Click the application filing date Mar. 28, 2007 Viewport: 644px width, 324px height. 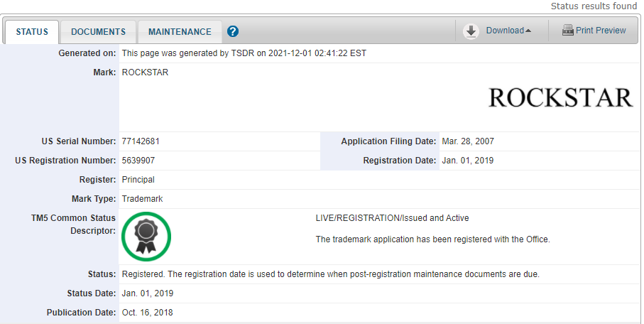pyautogui.click(x=467, y=141)
